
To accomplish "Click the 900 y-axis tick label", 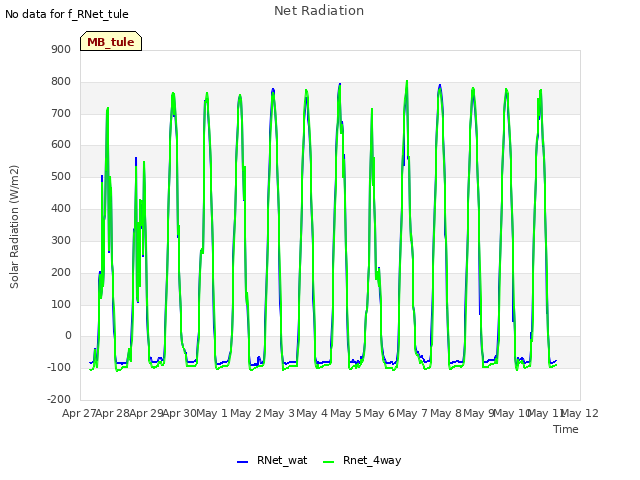I will click(x=61, y=49).
